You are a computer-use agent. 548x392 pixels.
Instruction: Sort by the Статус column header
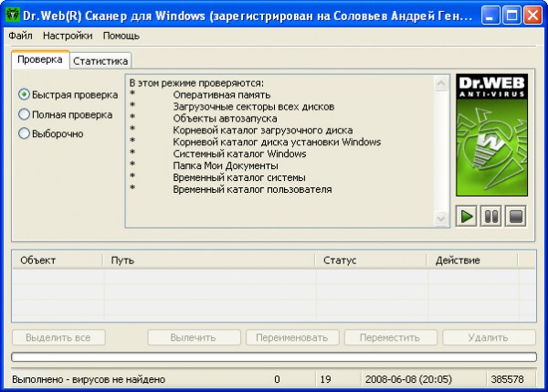pyautogui.click(x=371, y=260)
